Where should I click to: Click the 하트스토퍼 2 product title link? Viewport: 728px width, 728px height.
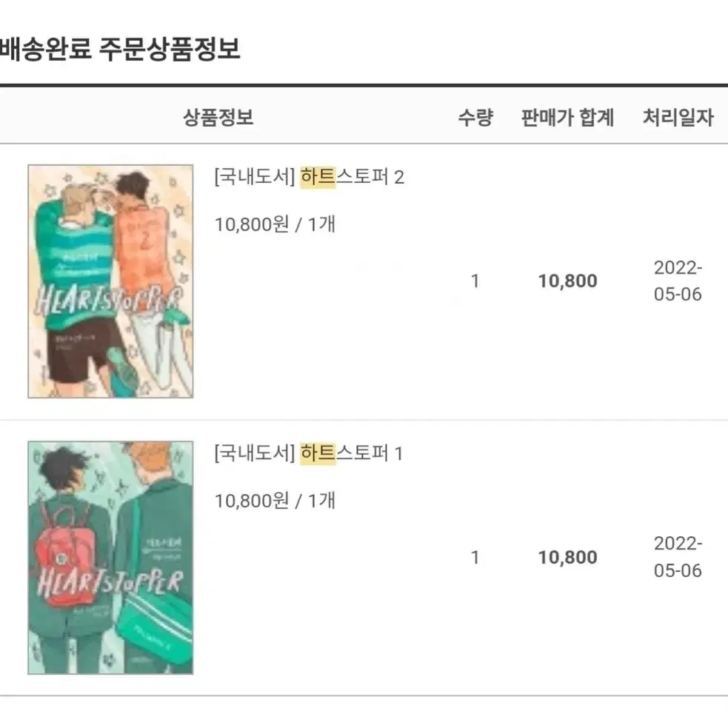(x=310, y=177)
